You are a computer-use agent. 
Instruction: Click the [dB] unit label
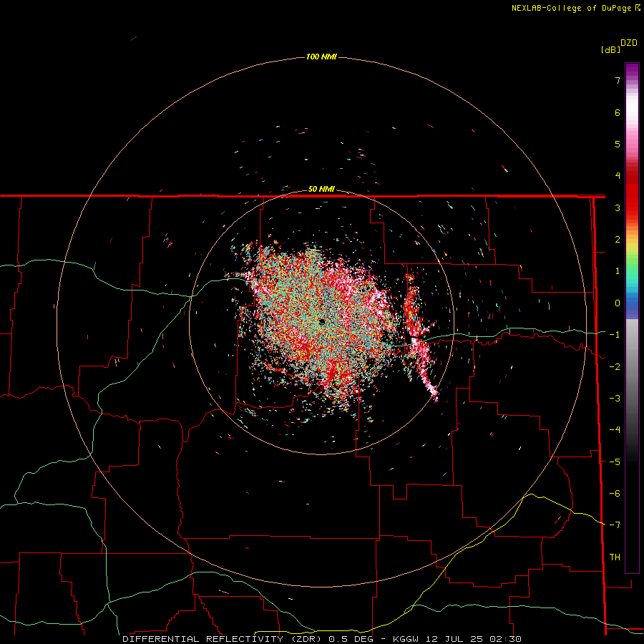(x=610, y=49)
